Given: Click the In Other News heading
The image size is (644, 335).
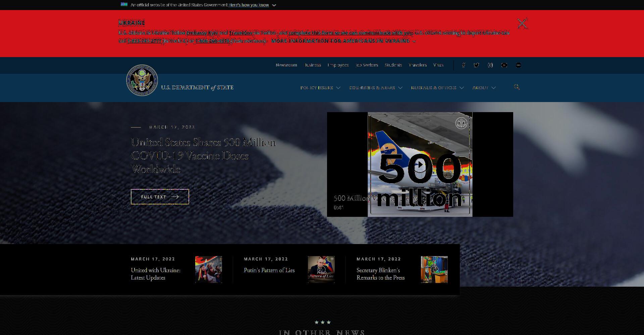Looking at the screenshot, I should pos(322,332).
